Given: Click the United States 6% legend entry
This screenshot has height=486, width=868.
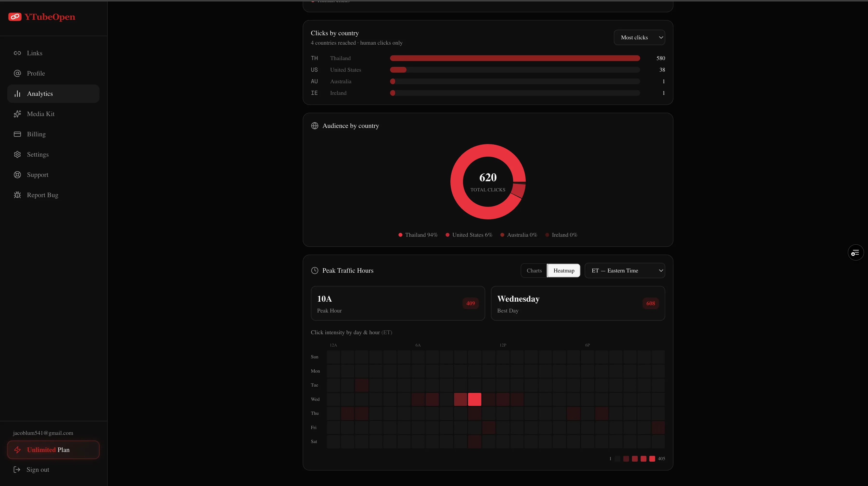Looking at the screenshot, I should click(469, 235).
